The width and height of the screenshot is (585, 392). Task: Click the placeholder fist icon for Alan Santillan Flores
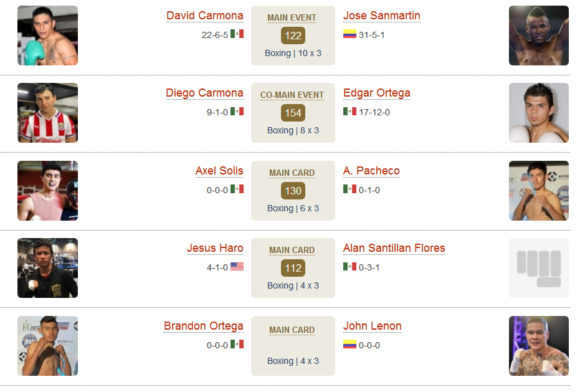[539, 268]
